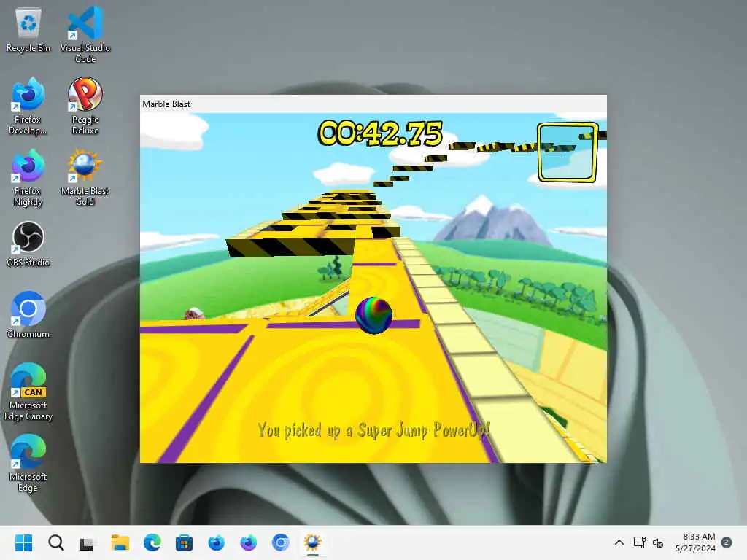Image resolution: width=747 pixels, height=560 pixels.
Task: Launch Chromium from the taskbar
Action: [280, 542]
